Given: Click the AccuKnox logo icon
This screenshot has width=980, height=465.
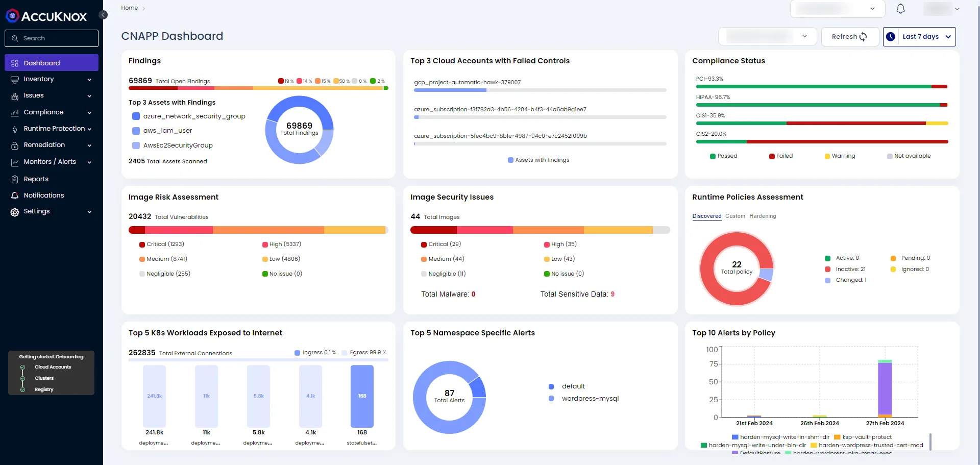Looking at the screenshot, I should pyautogui.click(x=12, y=16).
